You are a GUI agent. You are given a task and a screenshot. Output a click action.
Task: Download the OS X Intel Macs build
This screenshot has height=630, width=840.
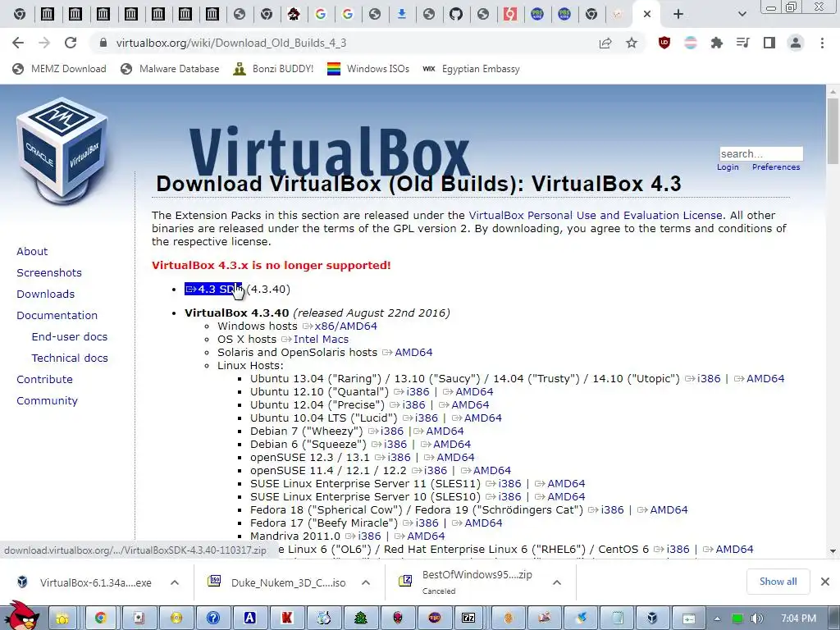(315, 339)
